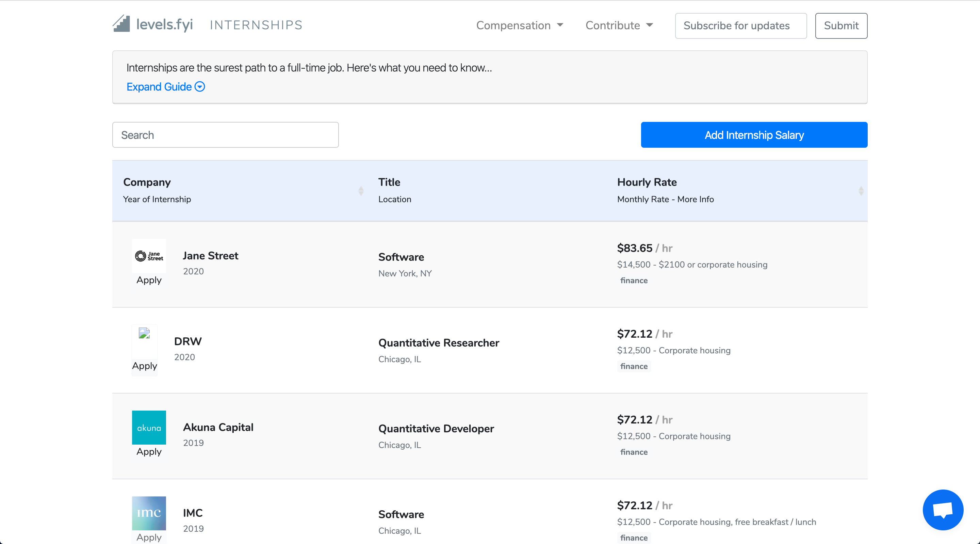980x544 pixels.
Task: Expand the internship guide section
Action: 166,86
